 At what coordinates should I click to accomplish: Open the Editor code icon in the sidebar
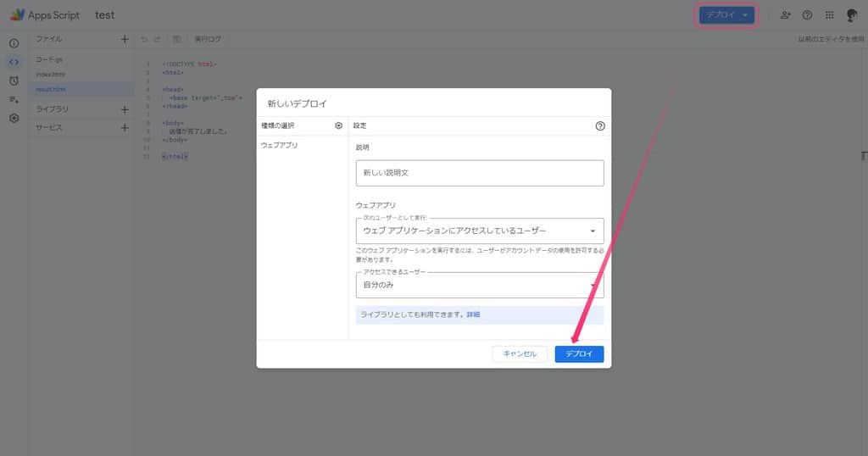[x=14, y=62]
